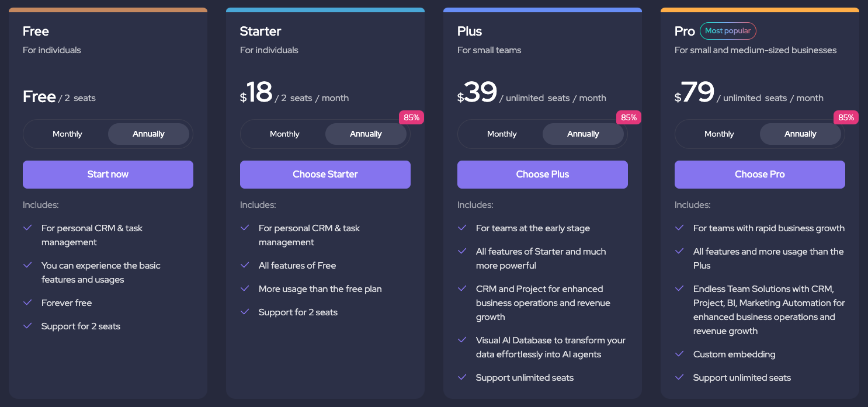Click the "Choose Starter" button
Image resolution: width=868 pixels, height=407 pixels.
(325, 175)
